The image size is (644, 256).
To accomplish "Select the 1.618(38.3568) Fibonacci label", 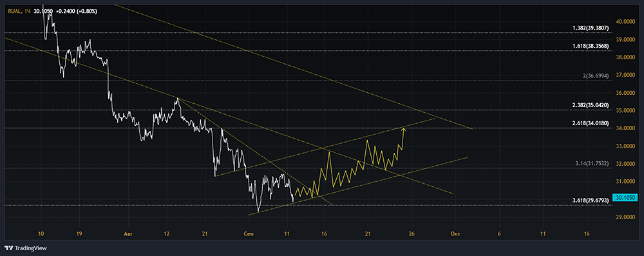I will [x=591, y=46].
